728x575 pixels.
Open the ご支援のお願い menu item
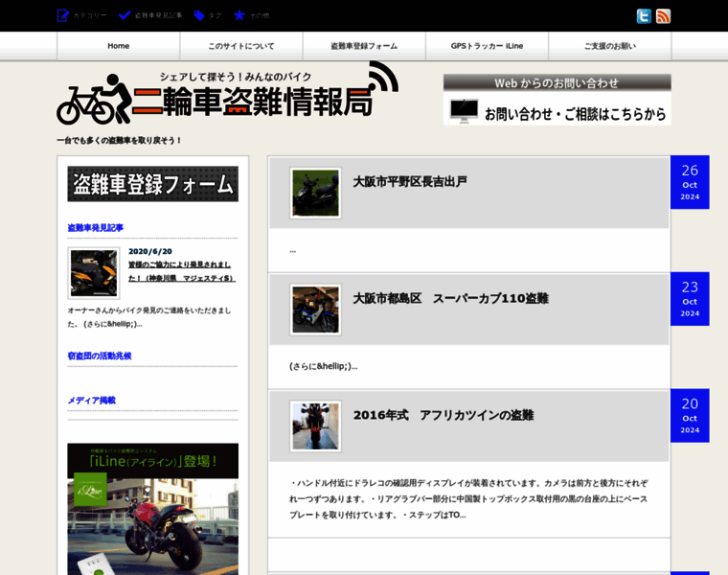click(x=609, y=46)
